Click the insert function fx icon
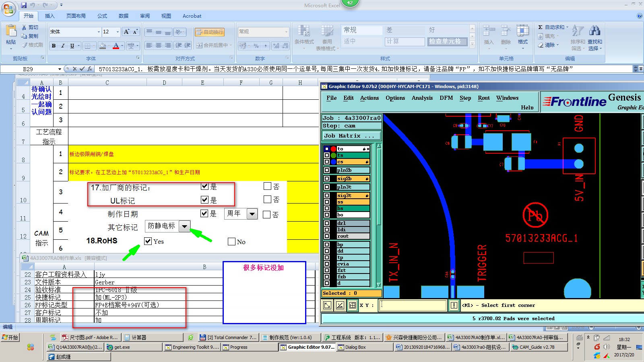Image resolution: width=644 pixels, height=362 pixels. tap(90, 69)
